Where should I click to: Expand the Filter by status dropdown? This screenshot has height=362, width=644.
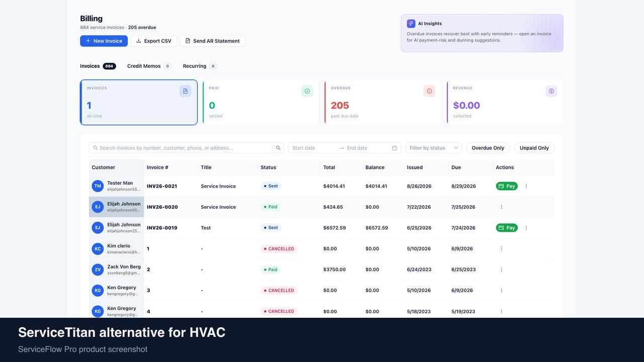point(434,148)
